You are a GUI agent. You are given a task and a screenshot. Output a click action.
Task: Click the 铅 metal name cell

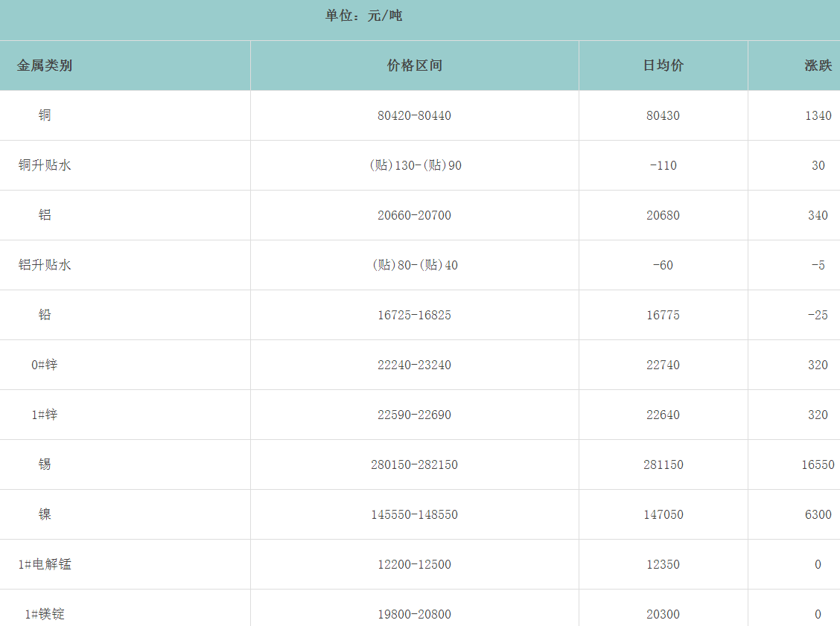click(45, 315)
